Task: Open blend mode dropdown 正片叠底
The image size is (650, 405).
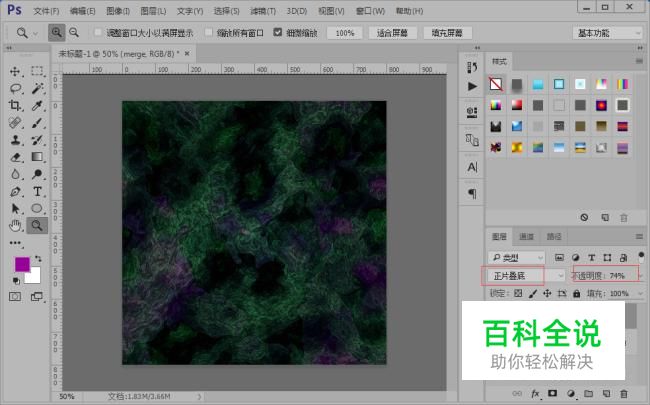Action: [x=527, y=276]
